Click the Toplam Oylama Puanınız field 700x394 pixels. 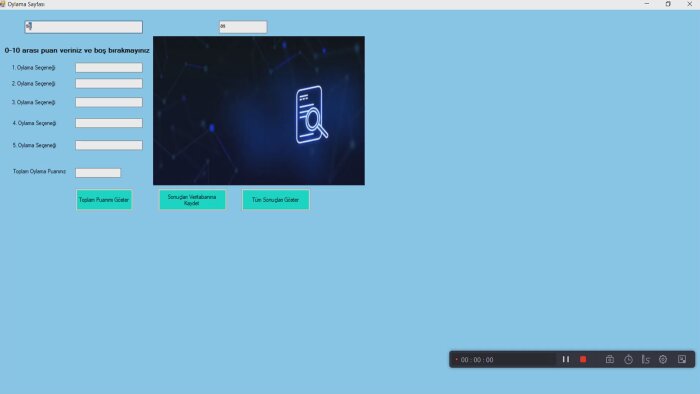(x=98, y=173)
